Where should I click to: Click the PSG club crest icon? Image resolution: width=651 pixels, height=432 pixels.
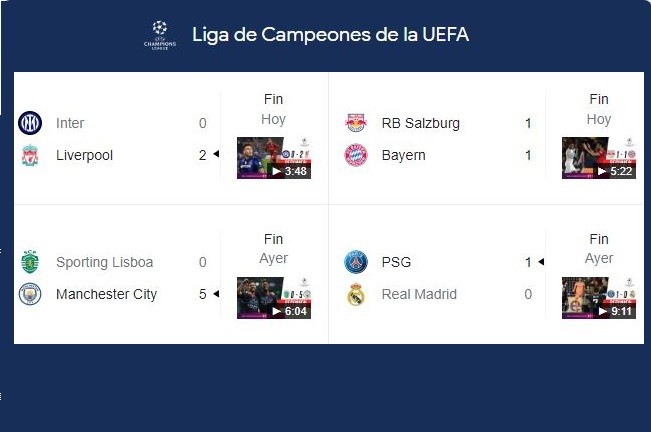pyautogui.click(x=356, y=262)
